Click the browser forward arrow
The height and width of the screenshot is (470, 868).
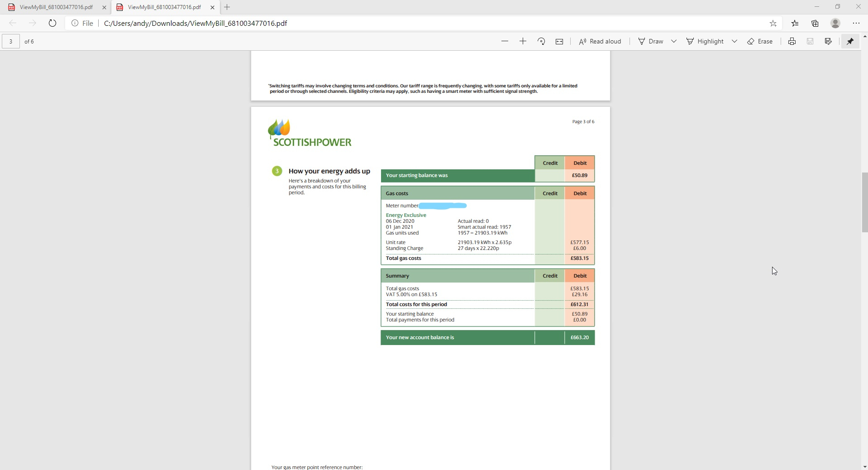[32, 23]
